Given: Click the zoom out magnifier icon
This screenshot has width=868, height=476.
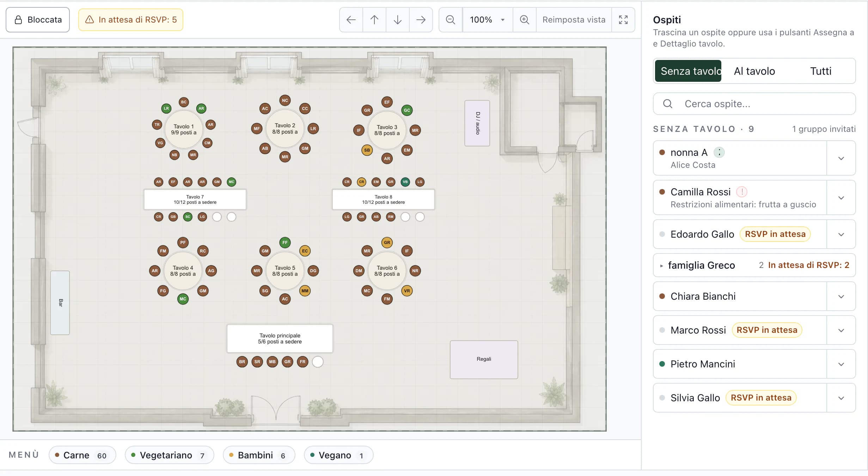Looking at the screenshot, I should 451,20.
